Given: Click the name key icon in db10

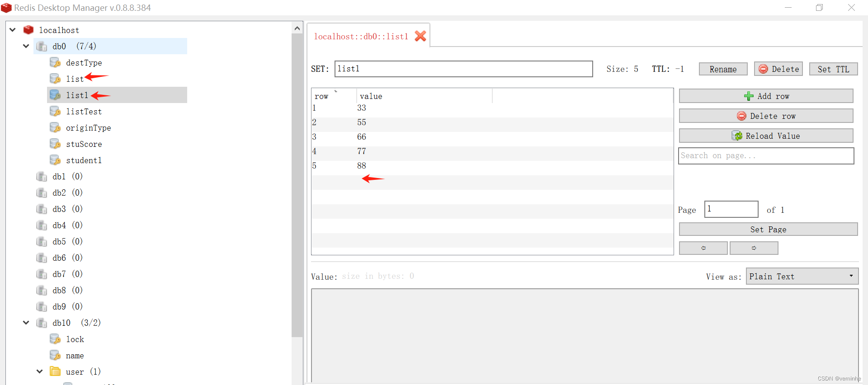Looking at the screenshot, I should click(x=55, y=355).
